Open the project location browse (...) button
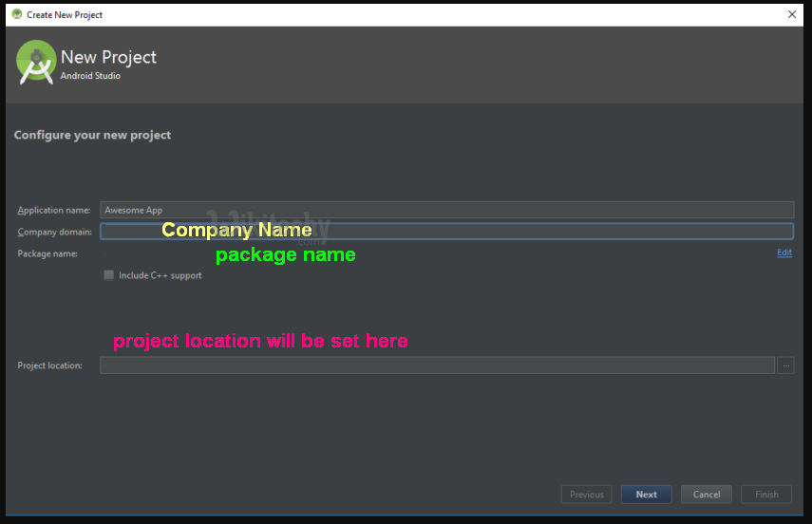The width and height of the screenshot is (812, 524). click(785, 365)
